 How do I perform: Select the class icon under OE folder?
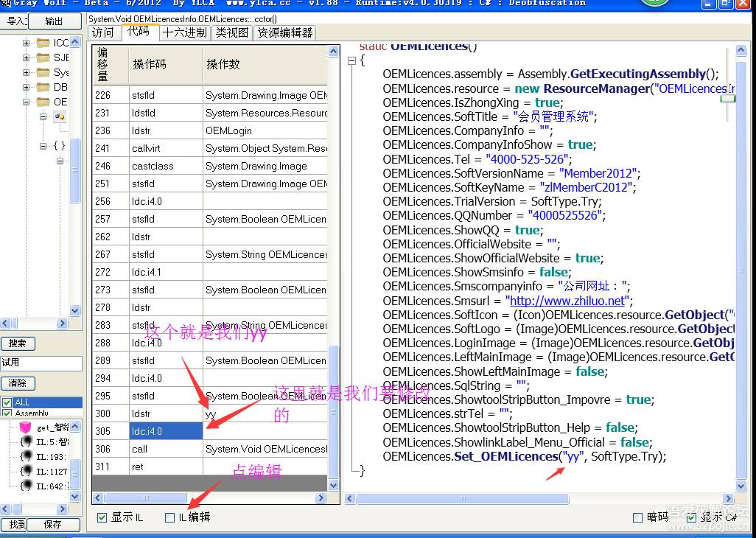[x=60, y=116]
